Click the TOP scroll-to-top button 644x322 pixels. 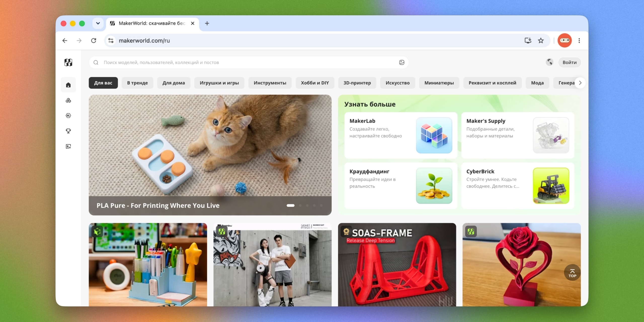(572, 273)
